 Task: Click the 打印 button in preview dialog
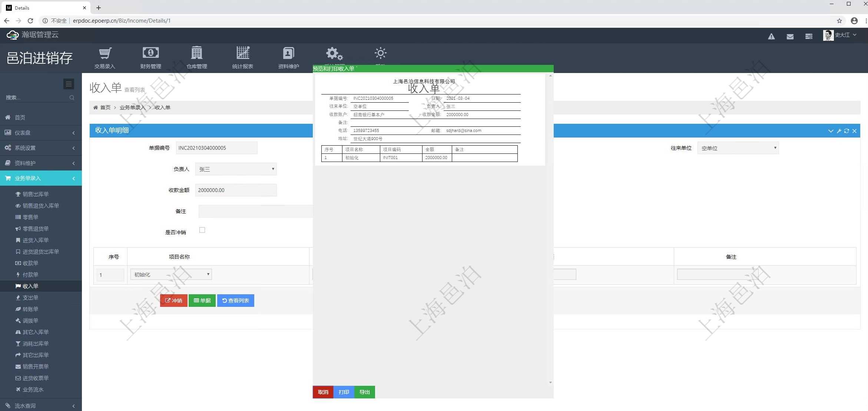point(344,392)
